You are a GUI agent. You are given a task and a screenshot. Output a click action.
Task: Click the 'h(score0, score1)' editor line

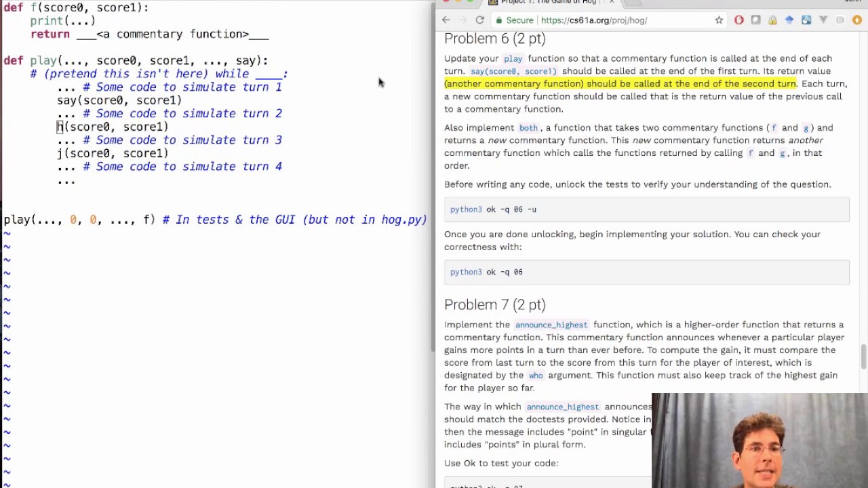click(x=113, y=127)
